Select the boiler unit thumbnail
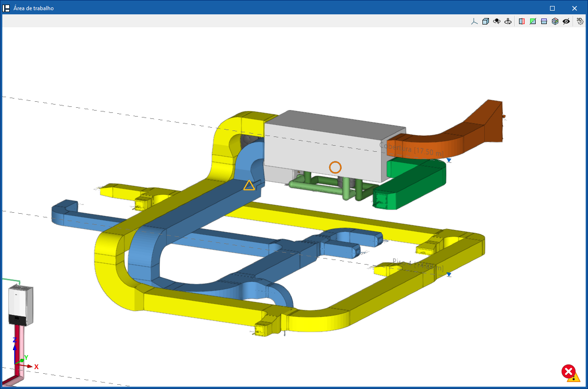Screen dimensions: 588x389 coord(21,306)
